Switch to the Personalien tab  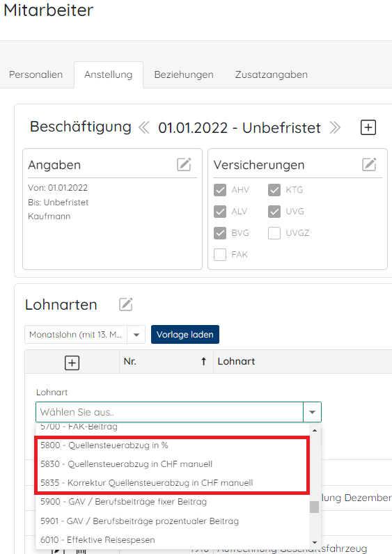click(x=36, y=74)
